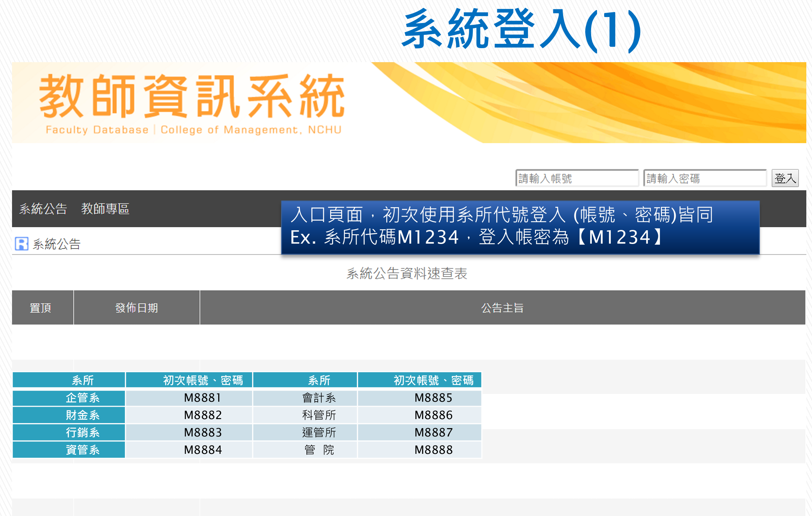Click the 系統公告 section heading text
This screenshot has width=812, height=516.
[x=57, y=244]
